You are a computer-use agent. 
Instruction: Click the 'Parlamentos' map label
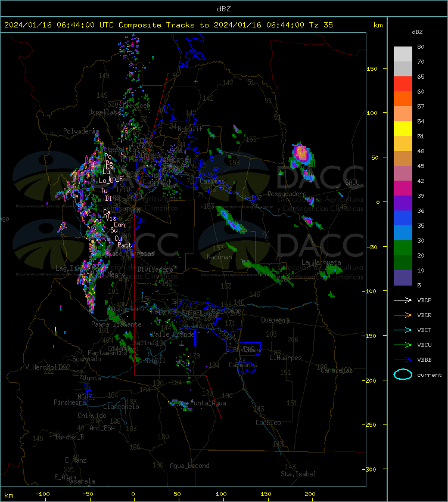tap(107, 352)
